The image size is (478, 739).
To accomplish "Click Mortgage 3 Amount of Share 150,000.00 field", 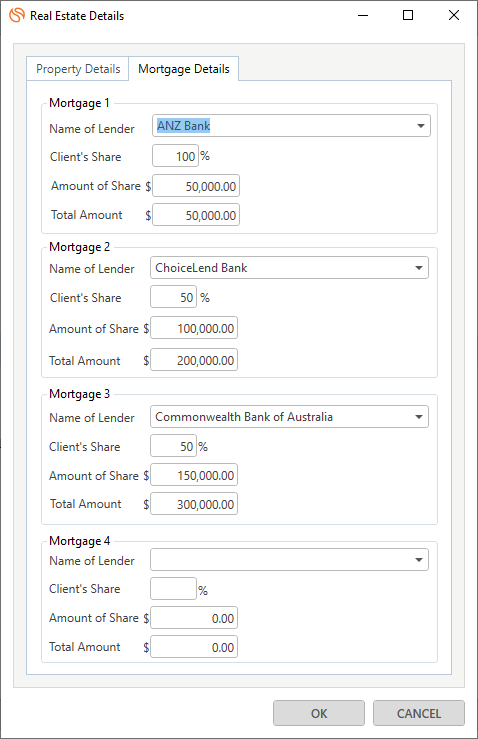I will [x=194, y=475].
